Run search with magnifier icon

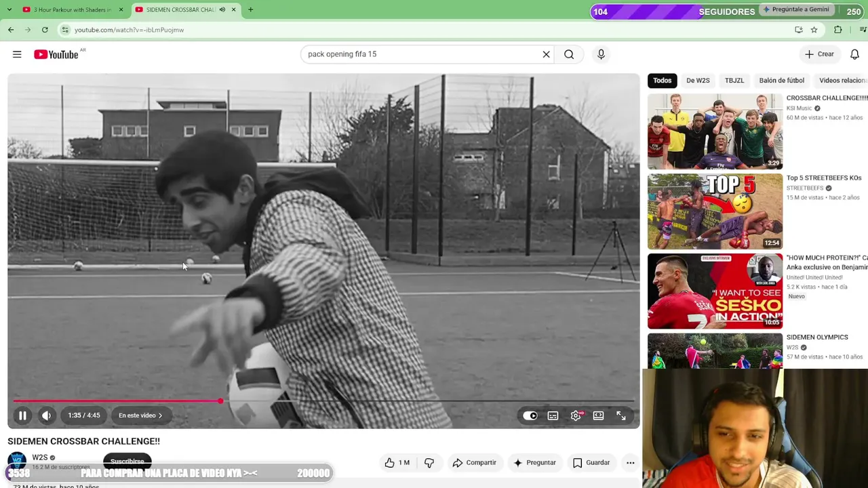569,54
